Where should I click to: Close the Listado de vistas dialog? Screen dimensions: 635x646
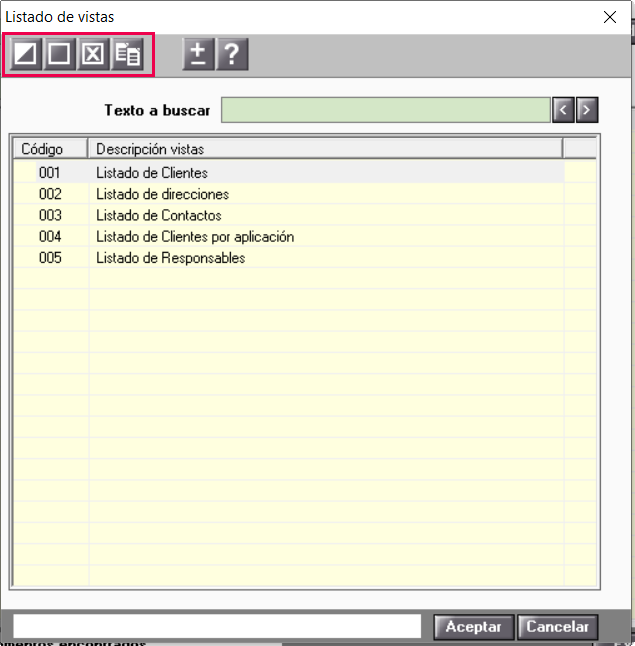pyautogui.click(x=610, y=17)
